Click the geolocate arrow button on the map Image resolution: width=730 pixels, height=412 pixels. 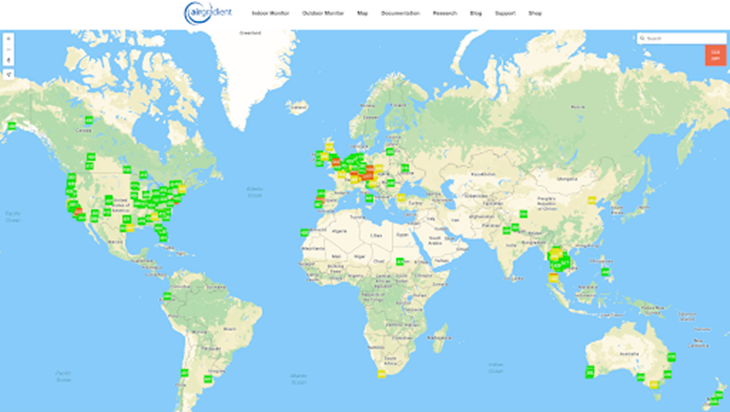[8, 74]
